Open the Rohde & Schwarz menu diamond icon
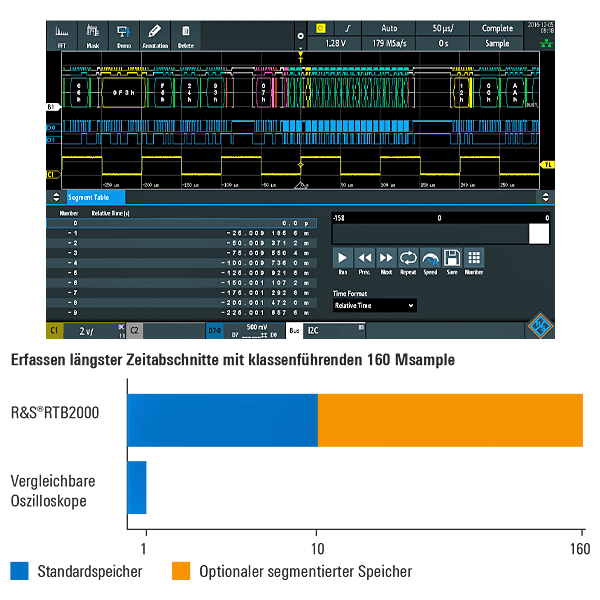 click(540, 326)
